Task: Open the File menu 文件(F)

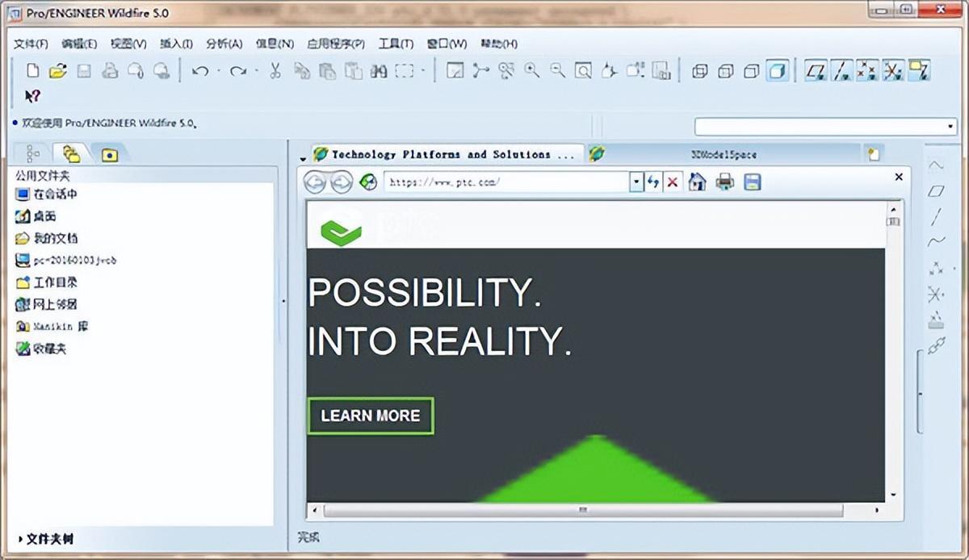Action: point(31,44)
